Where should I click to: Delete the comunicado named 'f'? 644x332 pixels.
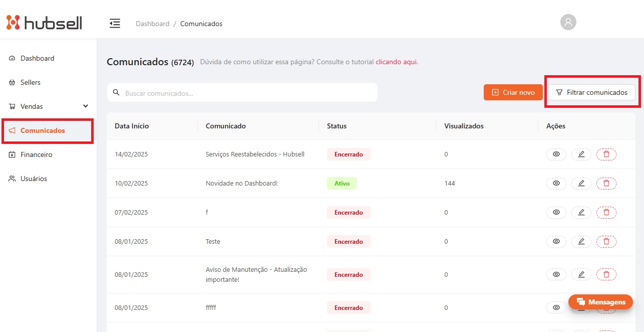(x=606, y=213)
